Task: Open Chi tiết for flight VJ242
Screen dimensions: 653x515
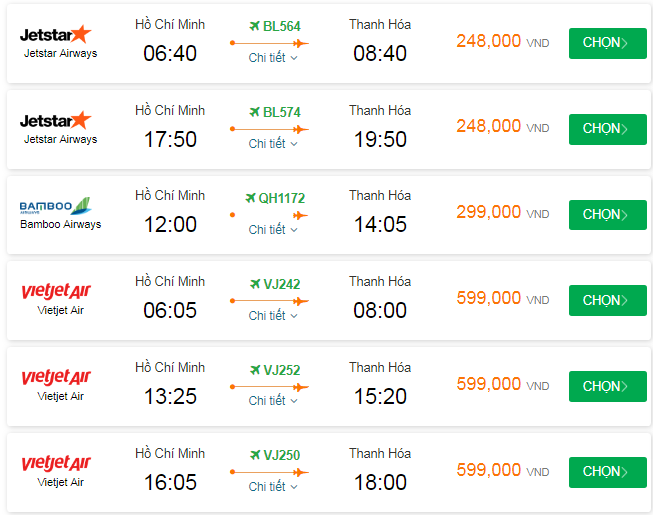Action: 273,316
